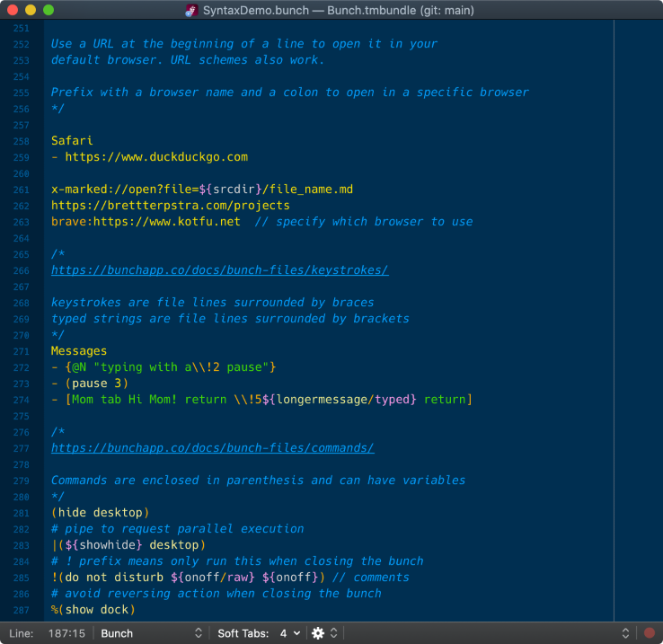This screenshot has height=644, width=663.
Task: Expand the Soft Tabs size dropdown
Action: [289, 633]
